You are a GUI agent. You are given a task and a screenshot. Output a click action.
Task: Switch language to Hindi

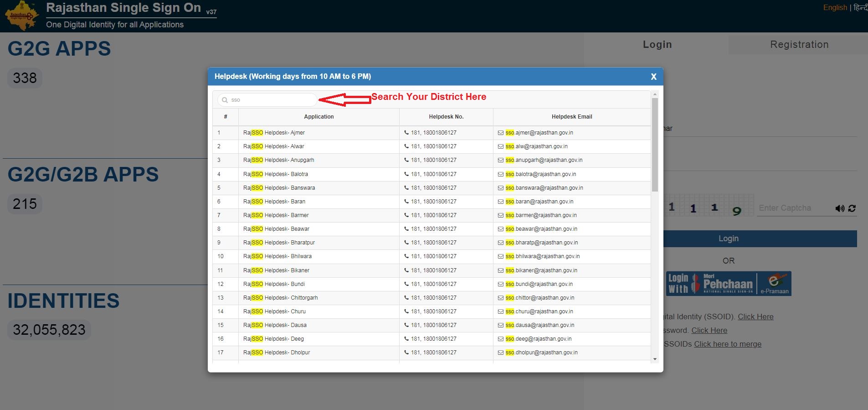860,7
